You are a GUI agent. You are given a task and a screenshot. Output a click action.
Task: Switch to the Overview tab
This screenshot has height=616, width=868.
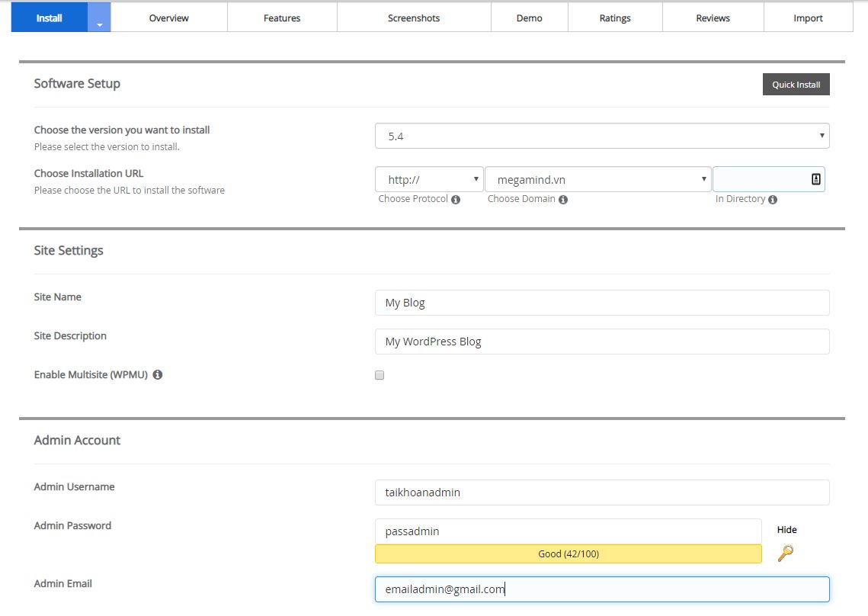168,18
